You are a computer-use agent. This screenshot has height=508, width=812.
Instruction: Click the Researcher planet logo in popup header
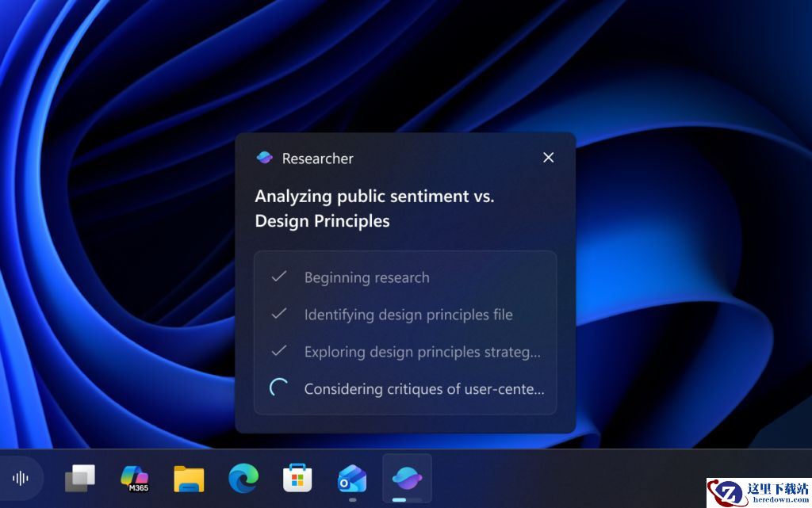tap(264, 158)
